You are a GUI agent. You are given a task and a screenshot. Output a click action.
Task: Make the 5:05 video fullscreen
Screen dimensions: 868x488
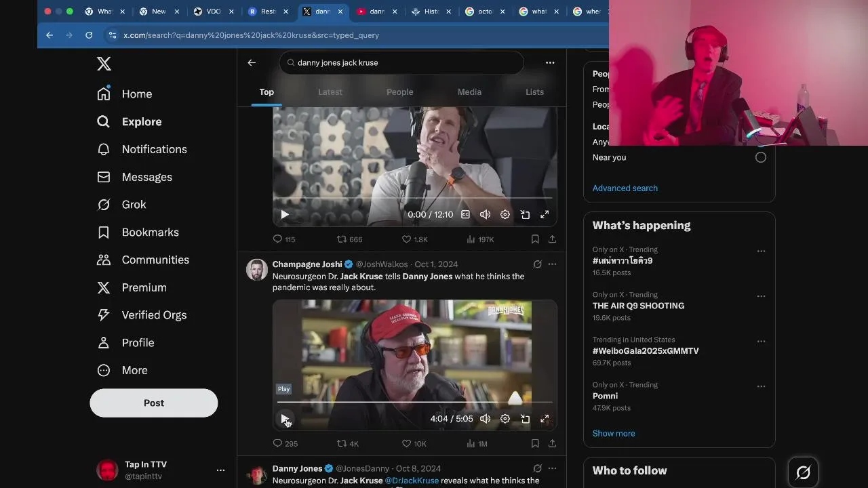tap(545, 419)
